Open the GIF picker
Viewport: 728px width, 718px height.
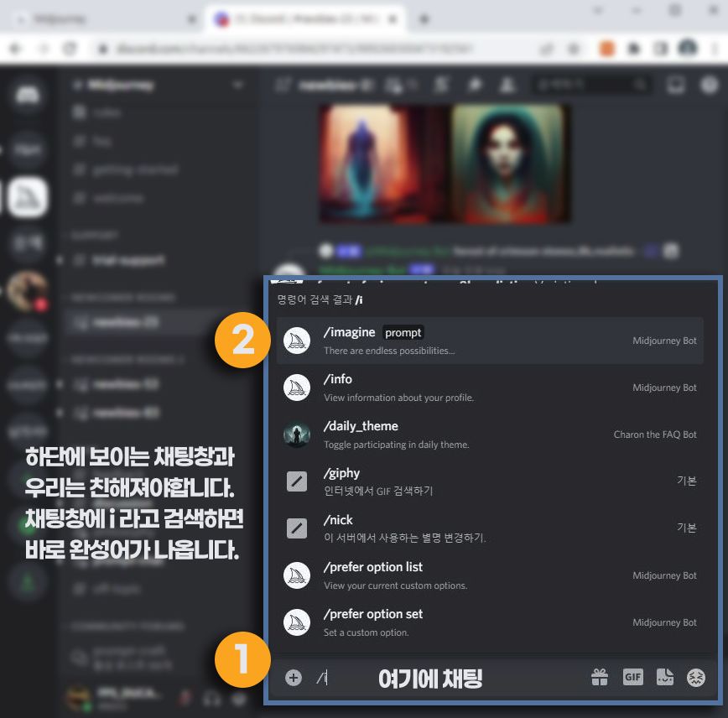633,677
